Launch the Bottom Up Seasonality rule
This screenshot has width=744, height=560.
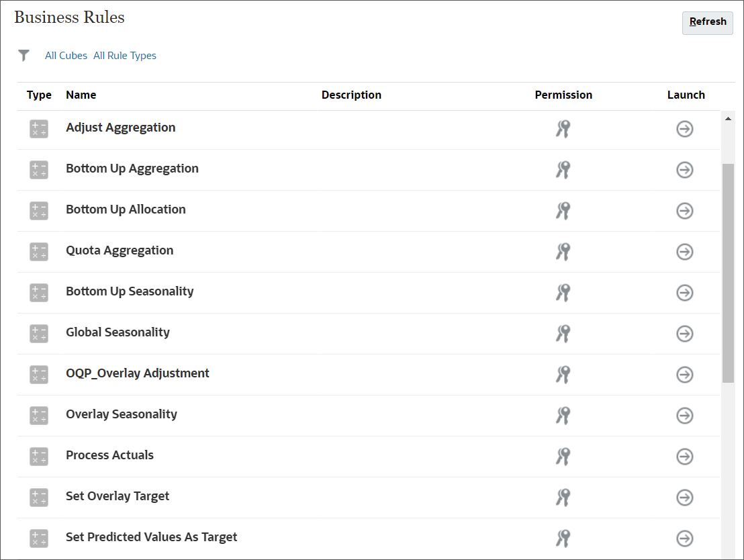tap(684, 293)
